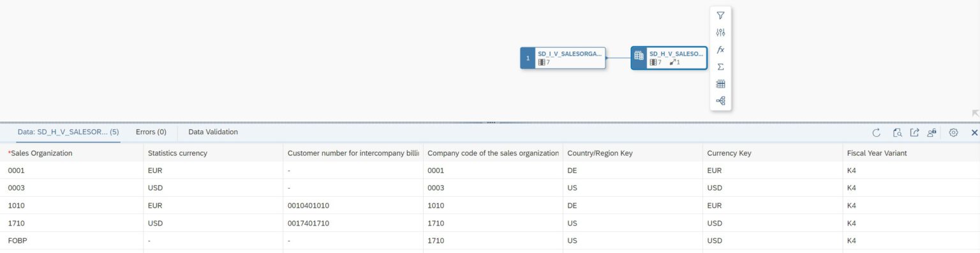Image resolution: width=980 pixels, height=253 pixels.
Task: Close the data preview panel
Action: 974,132
